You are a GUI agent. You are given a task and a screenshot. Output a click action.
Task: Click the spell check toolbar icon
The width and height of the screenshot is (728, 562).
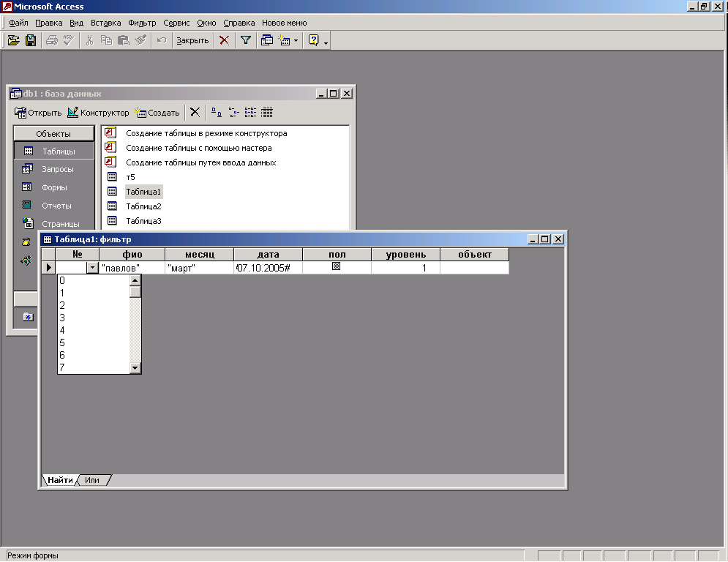pyautogui.click(x=69, y=40)
